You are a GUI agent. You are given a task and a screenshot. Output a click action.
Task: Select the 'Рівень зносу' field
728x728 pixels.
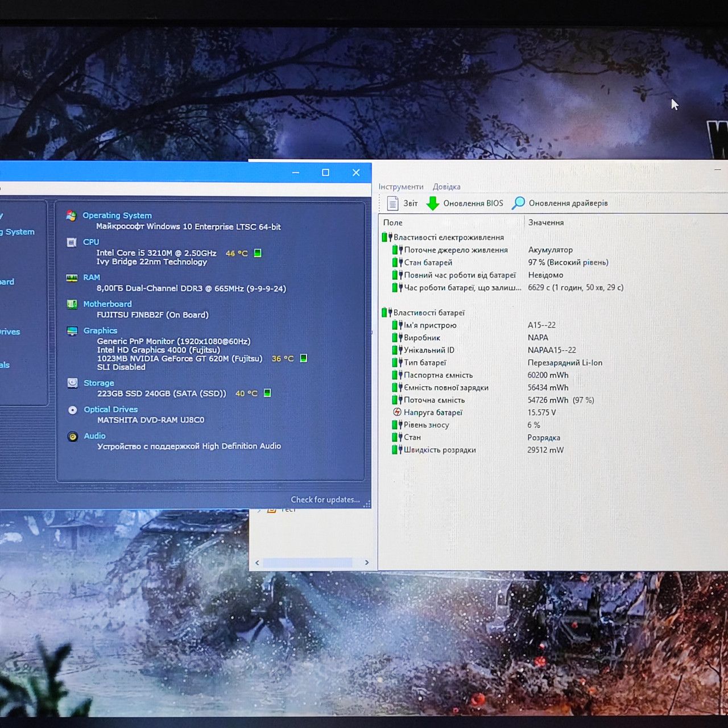coord(427,425)
